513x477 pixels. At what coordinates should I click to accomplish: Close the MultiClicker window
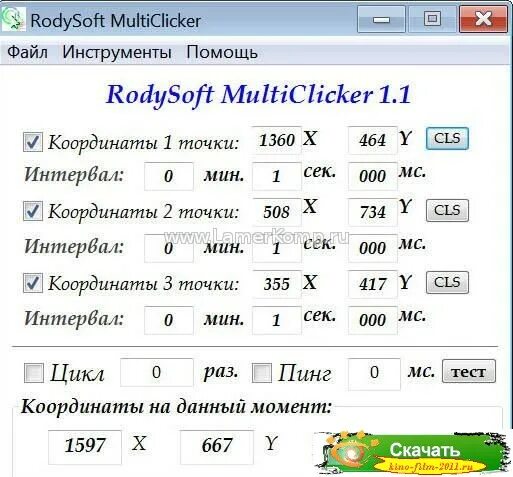pos(483,19)
